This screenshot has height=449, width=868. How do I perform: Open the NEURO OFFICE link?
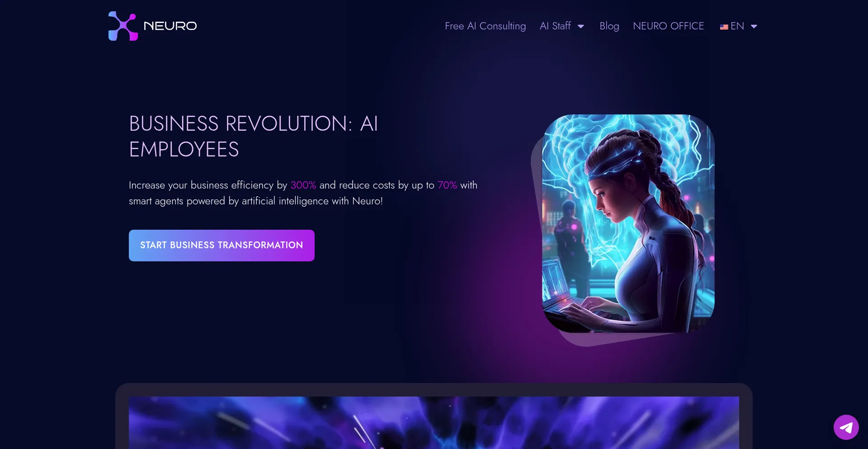[x=668, y=26]
